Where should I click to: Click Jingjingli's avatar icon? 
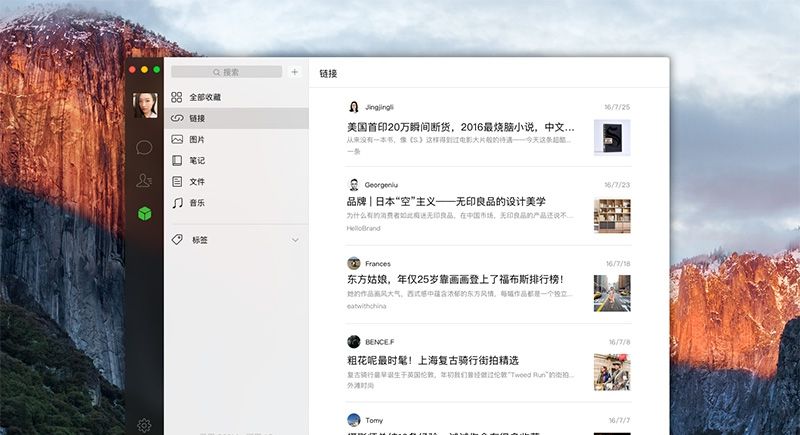pyautogui.click(x=354, y=107)
